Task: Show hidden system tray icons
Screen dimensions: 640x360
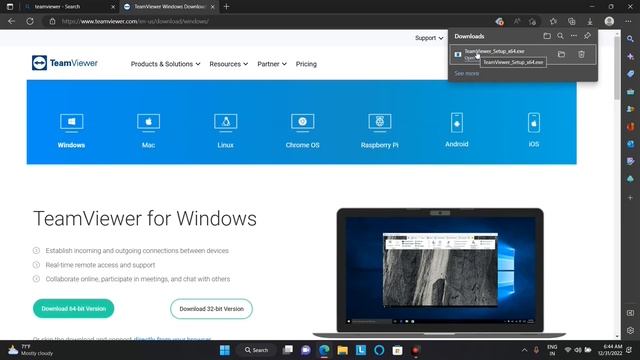Action: click(524, 350)
